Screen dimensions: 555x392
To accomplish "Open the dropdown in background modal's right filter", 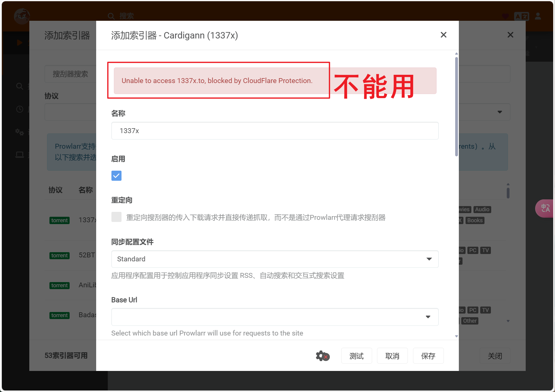I will click(x=500, y=112).
